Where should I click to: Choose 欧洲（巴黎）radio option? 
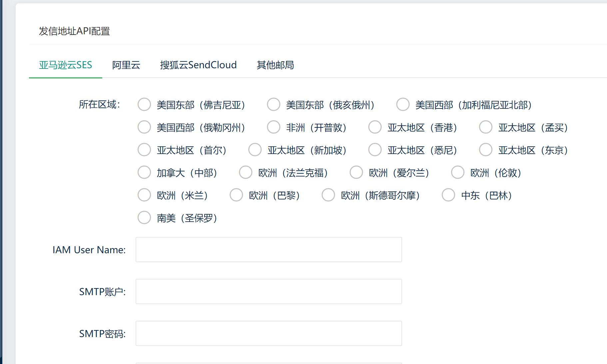point(236,195)
